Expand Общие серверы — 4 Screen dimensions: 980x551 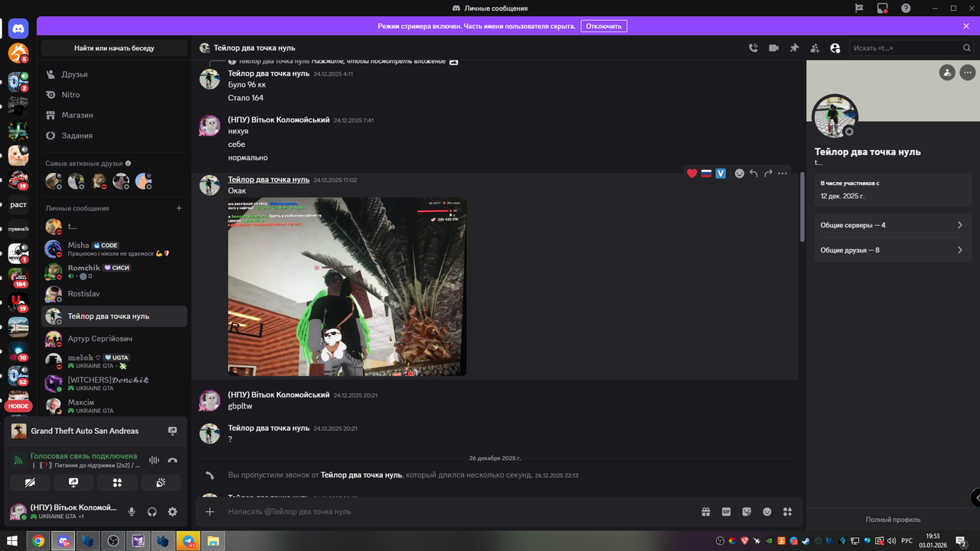click(893, 226)
